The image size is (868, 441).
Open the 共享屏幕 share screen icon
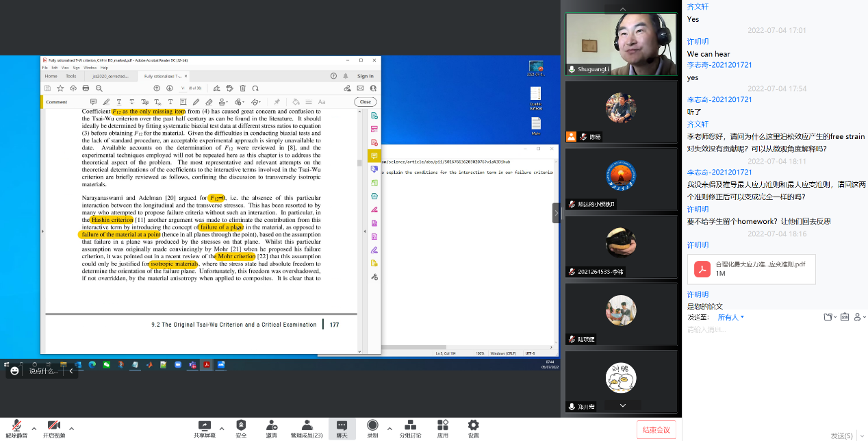click(203, 425)
